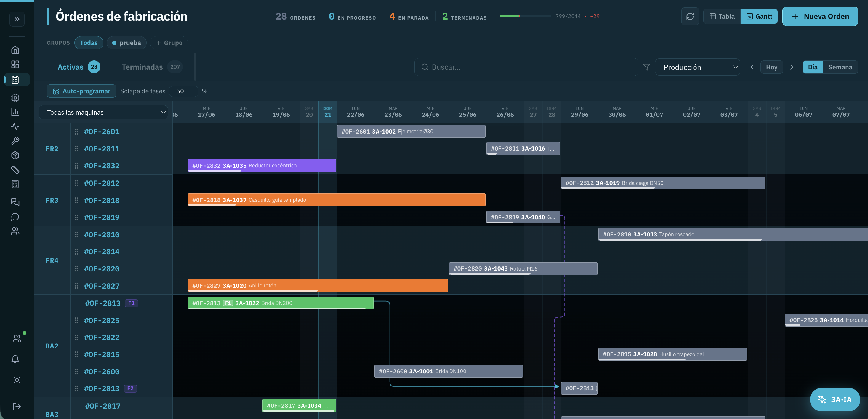
Task: Click the refresh icon button
Action: coord(690,16)
